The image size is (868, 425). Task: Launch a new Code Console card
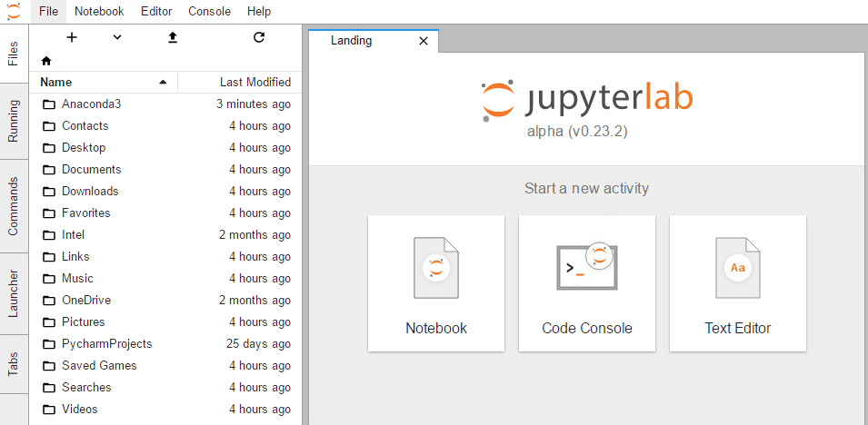[587, 283]
